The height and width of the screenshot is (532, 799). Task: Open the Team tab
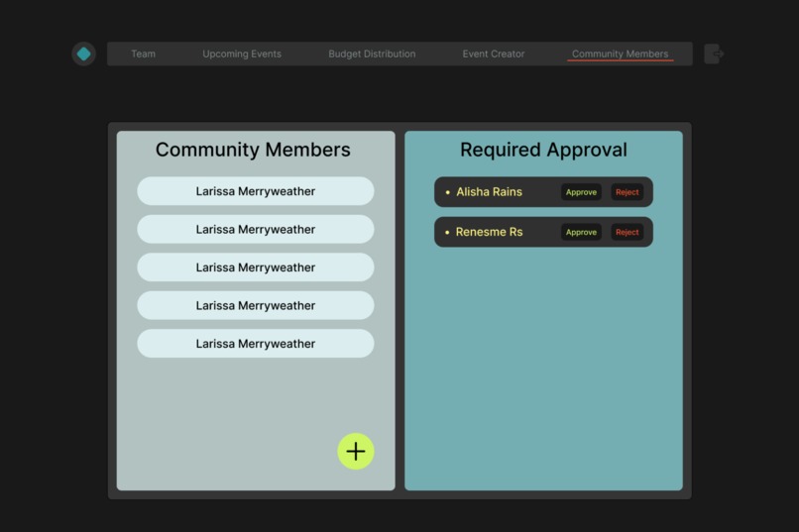[143, 53]
